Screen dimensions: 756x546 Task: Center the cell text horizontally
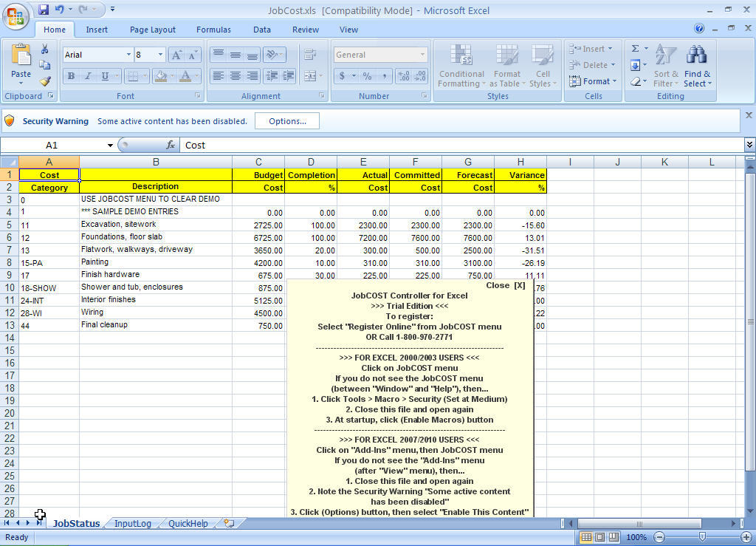(236, 76)
